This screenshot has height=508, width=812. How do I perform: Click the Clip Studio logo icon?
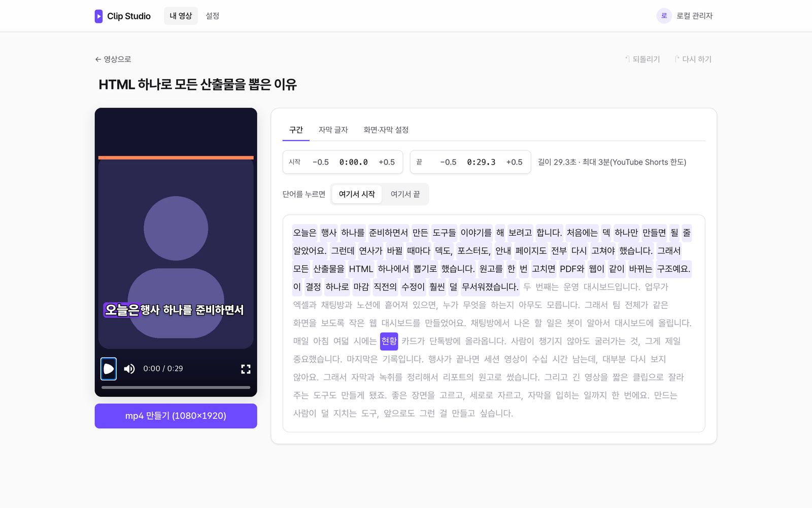(98, 16)
